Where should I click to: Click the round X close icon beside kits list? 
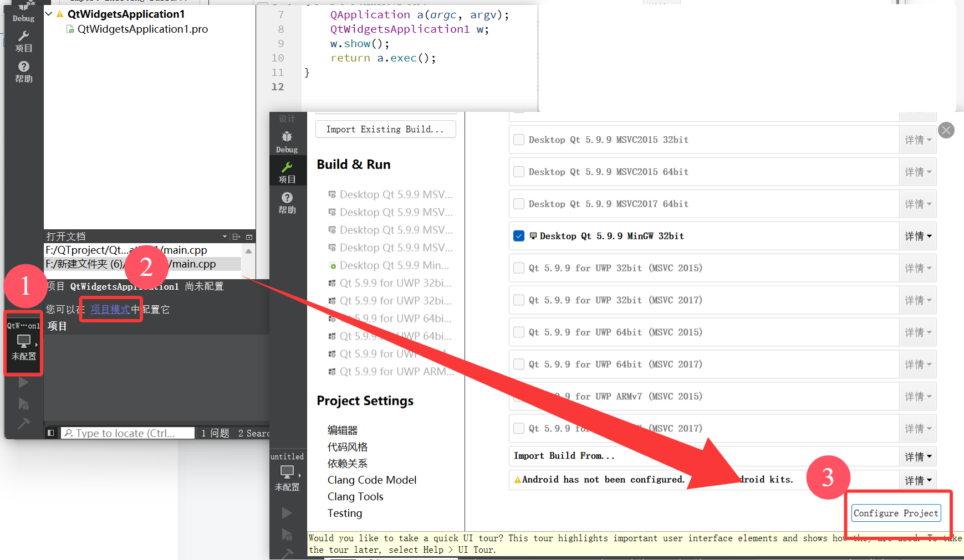click(946, 130)
